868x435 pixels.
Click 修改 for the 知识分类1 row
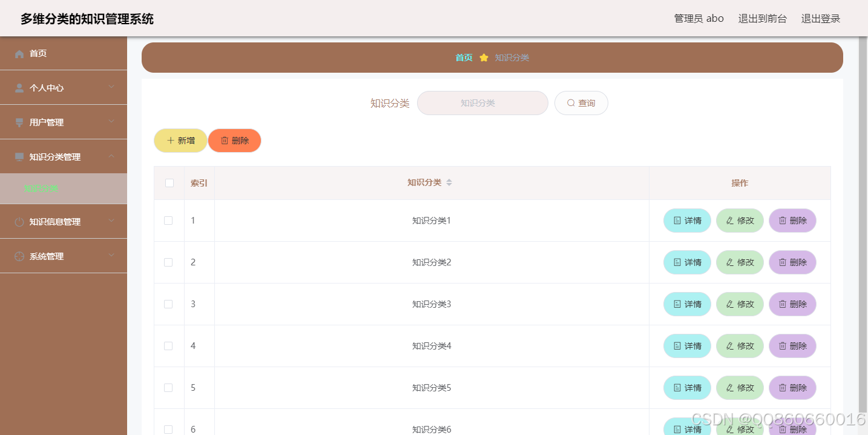click(x=740, y=221)
